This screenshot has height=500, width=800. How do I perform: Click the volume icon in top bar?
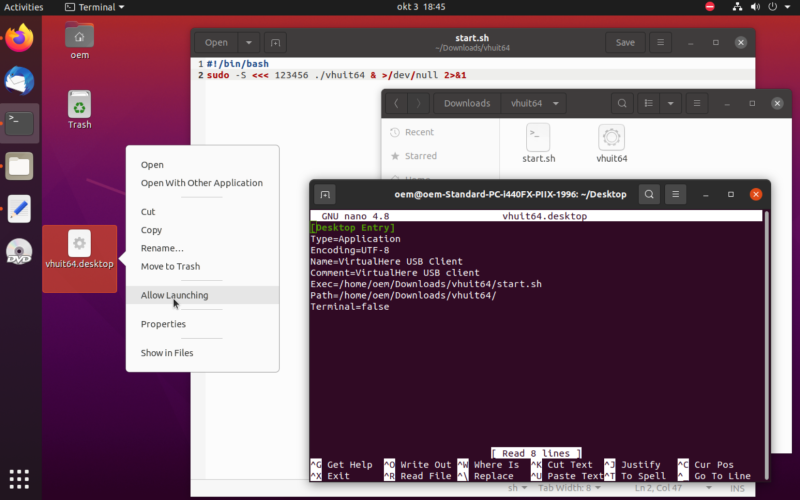click(756, 7)
